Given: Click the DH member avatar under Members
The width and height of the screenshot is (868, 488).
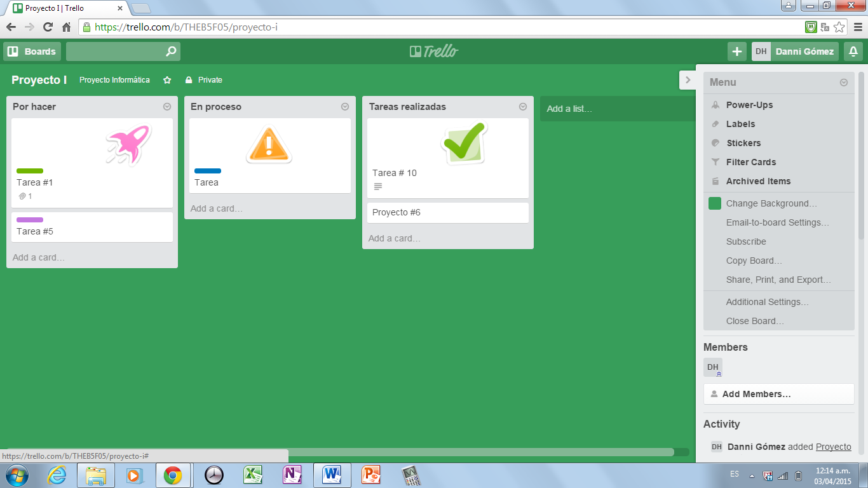Looking at the screenshot, I should pyautogui.click(x=713, y=367).
